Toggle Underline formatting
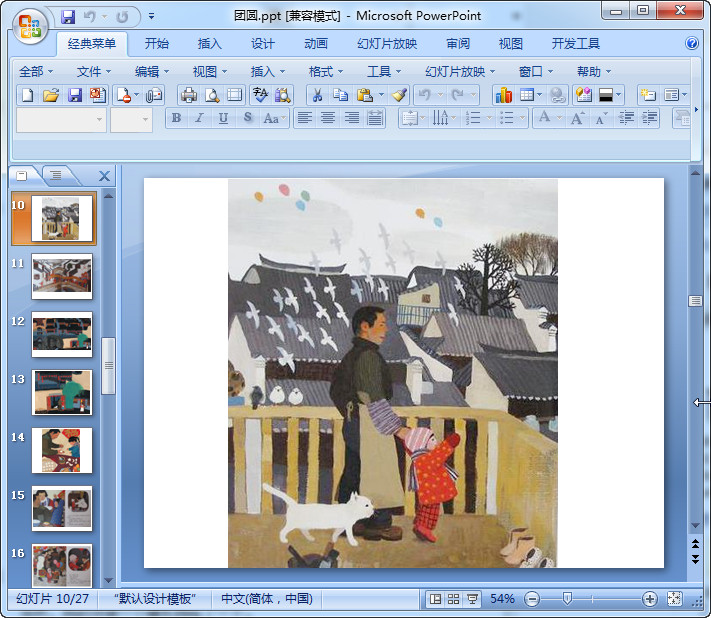711x618 pixels. tap(223, 118)
